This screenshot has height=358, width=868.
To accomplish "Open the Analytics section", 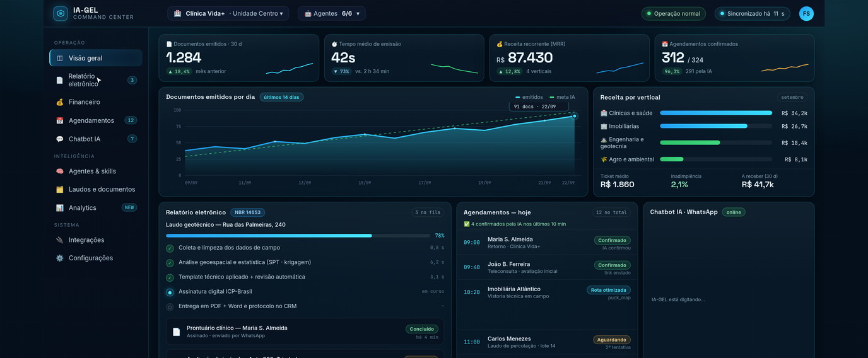I will point(96,208).
